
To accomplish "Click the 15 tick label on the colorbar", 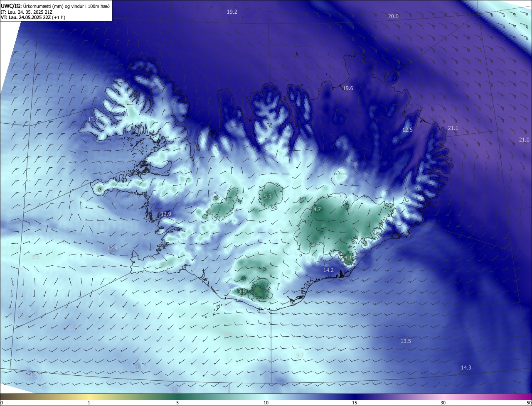I will coord(355,403).
